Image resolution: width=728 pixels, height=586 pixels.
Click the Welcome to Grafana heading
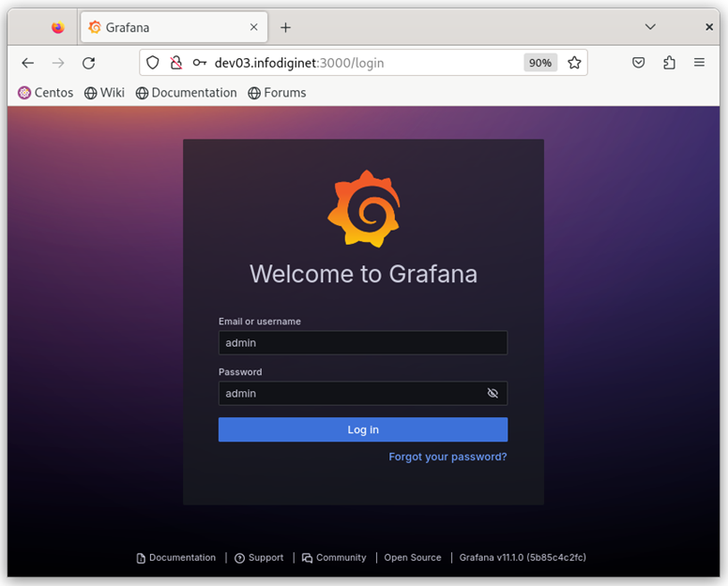pos(364,274)
